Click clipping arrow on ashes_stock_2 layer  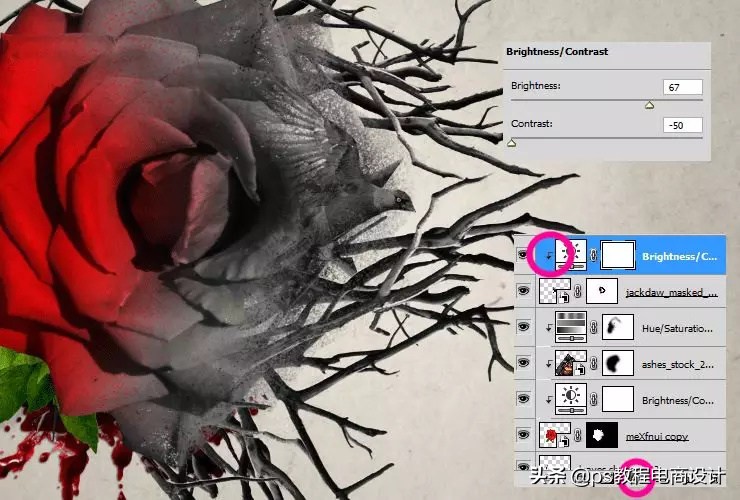(x=548, y=363)
